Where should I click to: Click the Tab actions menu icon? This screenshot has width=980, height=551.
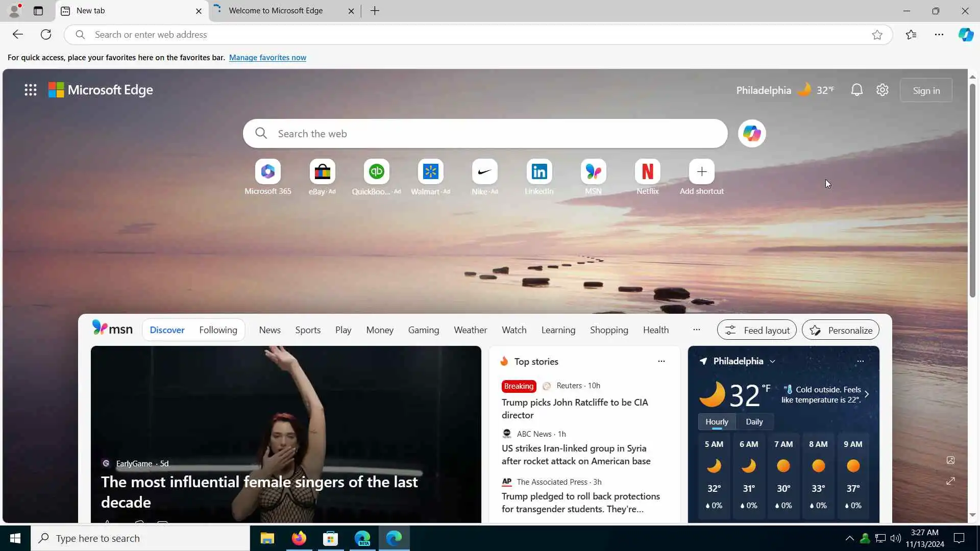pos(38,11)
